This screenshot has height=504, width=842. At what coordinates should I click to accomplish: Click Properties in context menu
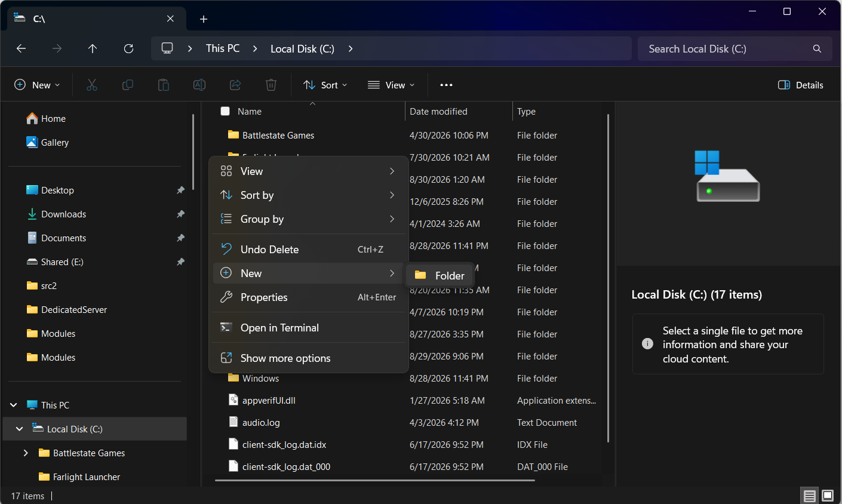tap(309, 297)
